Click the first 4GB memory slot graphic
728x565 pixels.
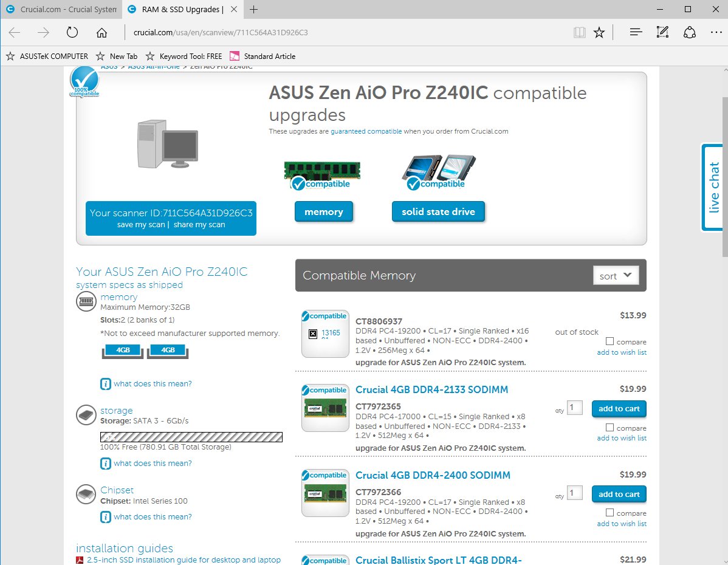[x=123, y=351]
